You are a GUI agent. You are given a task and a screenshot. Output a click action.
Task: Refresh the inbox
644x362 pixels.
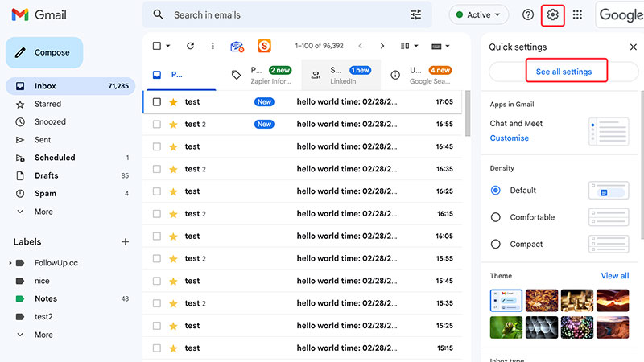190,46
